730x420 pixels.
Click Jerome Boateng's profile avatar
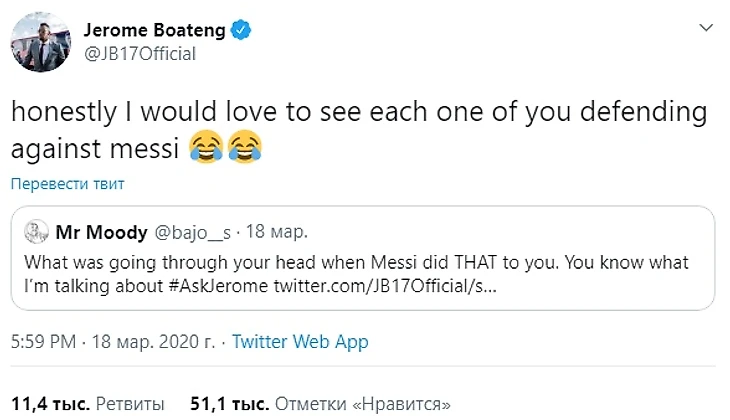tap(37, 42)
